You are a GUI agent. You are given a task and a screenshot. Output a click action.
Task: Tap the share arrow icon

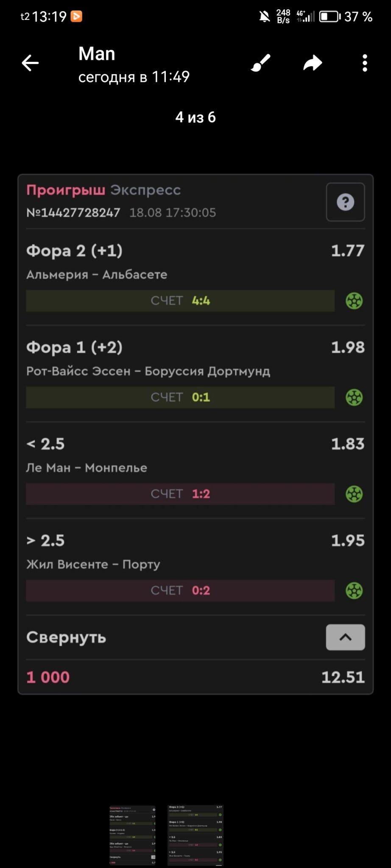point(313,63)
